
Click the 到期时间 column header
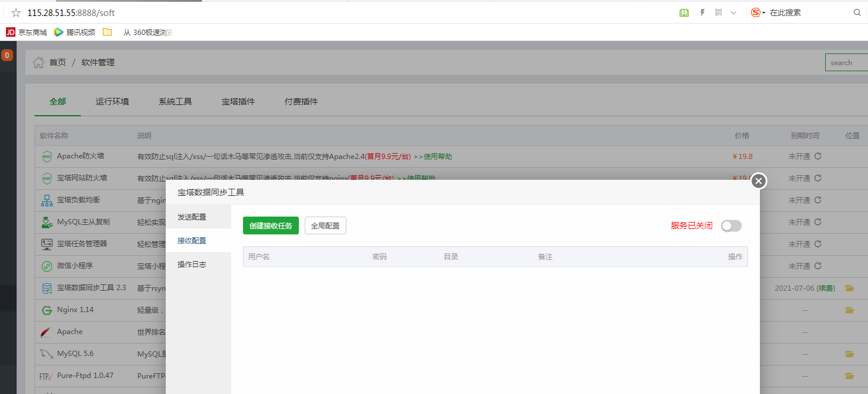pyautogui.click(x=805, y=136)
